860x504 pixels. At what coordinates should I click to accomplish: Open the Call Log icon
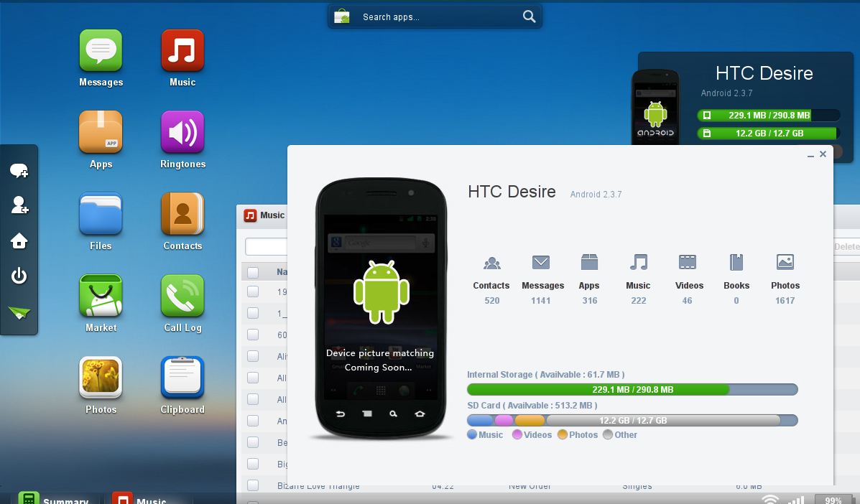(182, 296)
